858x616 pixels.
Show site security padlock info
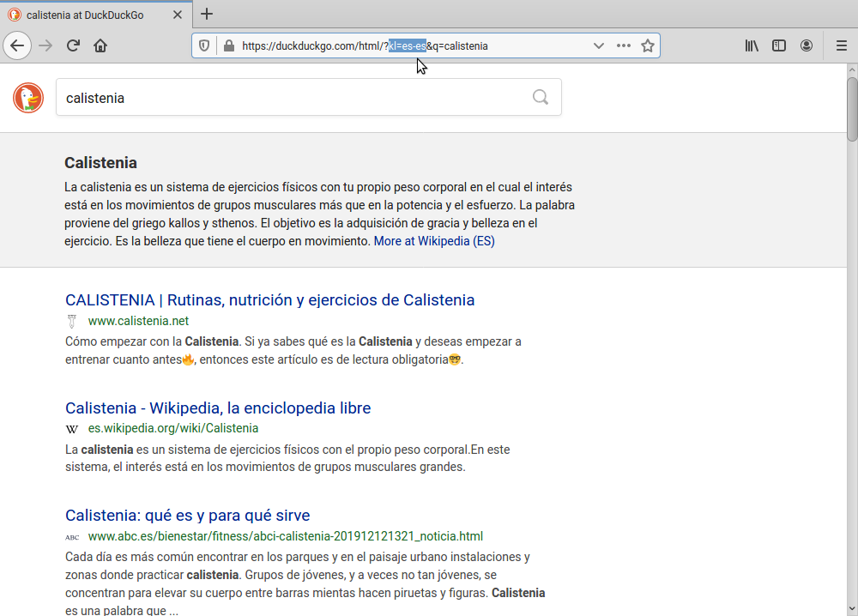pyautogui.click(x=228, y=45)
